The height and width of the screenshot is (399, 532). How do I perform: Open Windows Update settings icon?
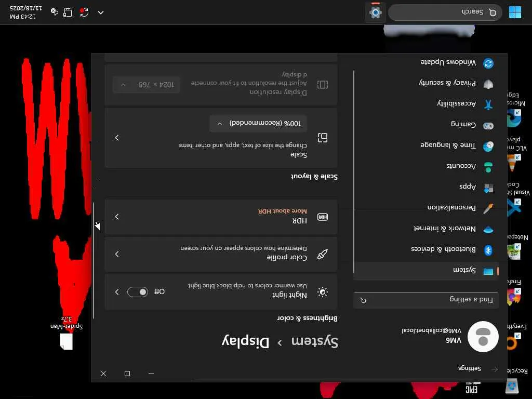[x=488, y=63]
